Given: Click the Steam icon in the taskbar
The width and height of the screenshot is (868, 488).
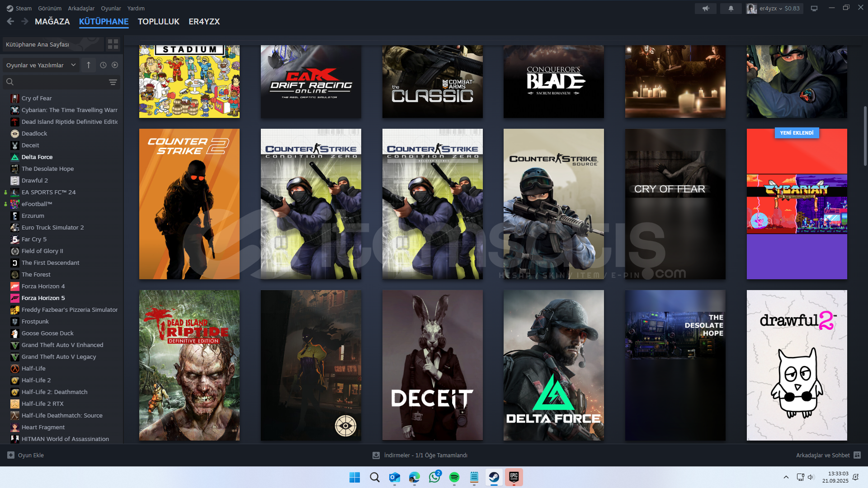Looking at the screenshot, I should 494,477.
